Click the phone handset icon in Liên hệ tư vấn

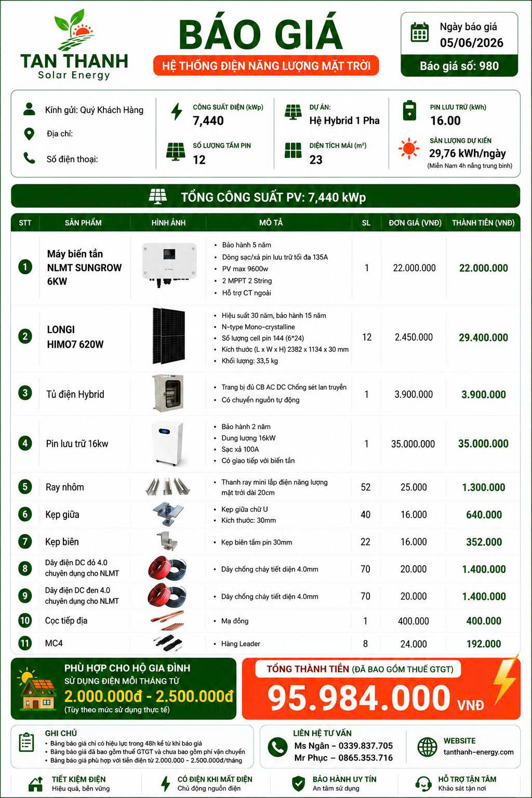pos(277,748)
